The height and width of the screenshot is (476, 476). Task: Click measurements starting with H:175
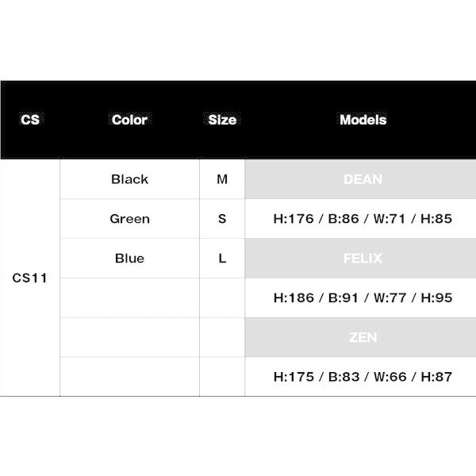click(363, 377)
